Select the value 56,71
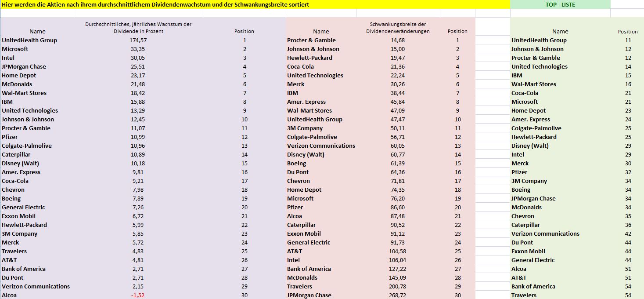Image resolution: width=644 pixels, height=299 pixels. pos(398,137)
